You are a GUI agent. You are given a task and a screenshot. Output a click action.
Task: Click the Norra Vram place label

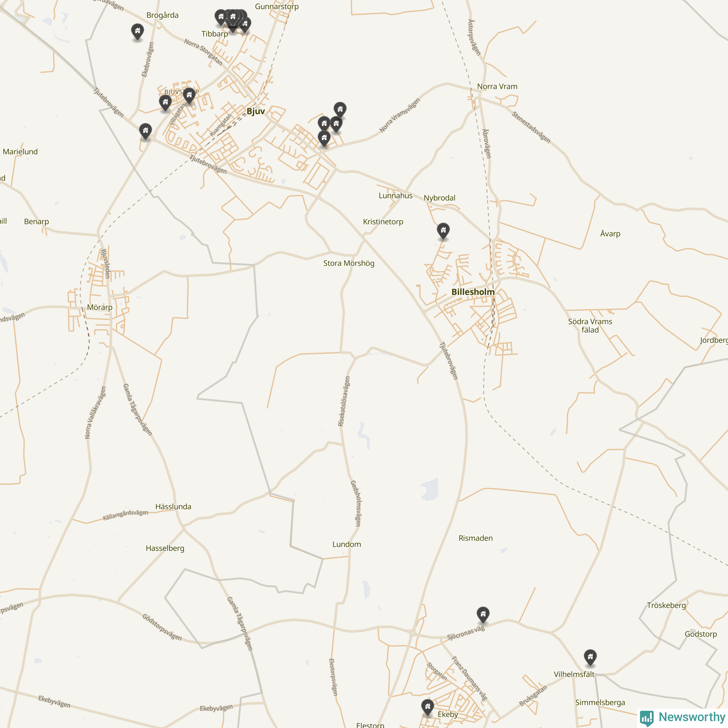497,86
